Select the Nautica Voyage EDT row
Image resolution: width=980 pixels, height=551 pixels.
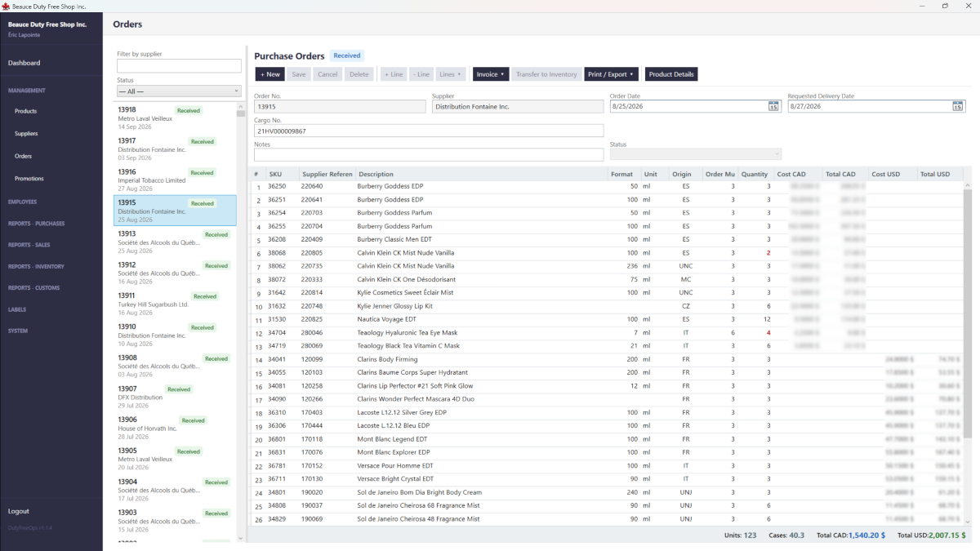pyautogui.click(x=605, y=319)
